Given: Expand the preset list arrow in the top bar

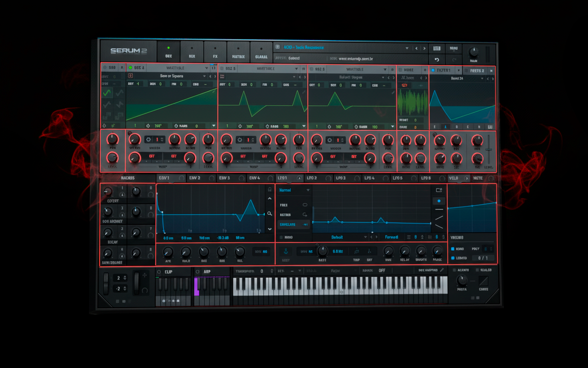Looking at the screenshot, I should (407, 48).
